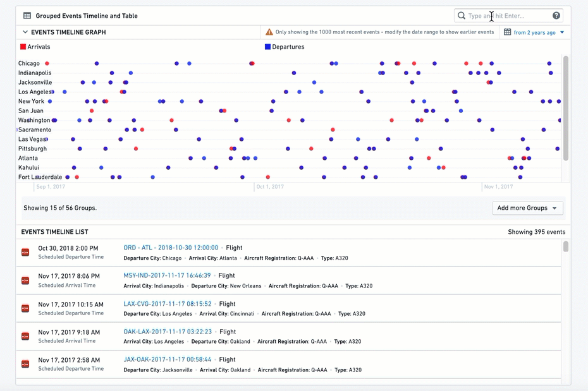Click the 'Showing 395 events' count

pyautogui.click(x=537, y=232)
